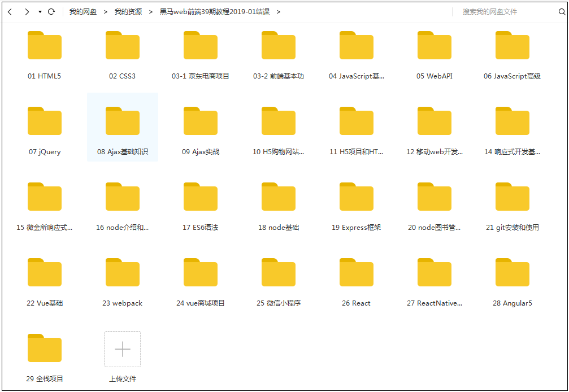The width and height of the screenshot is (569, 392).
Task: Select the 27 ReactNative folder icon
Action: pos(435,272)
